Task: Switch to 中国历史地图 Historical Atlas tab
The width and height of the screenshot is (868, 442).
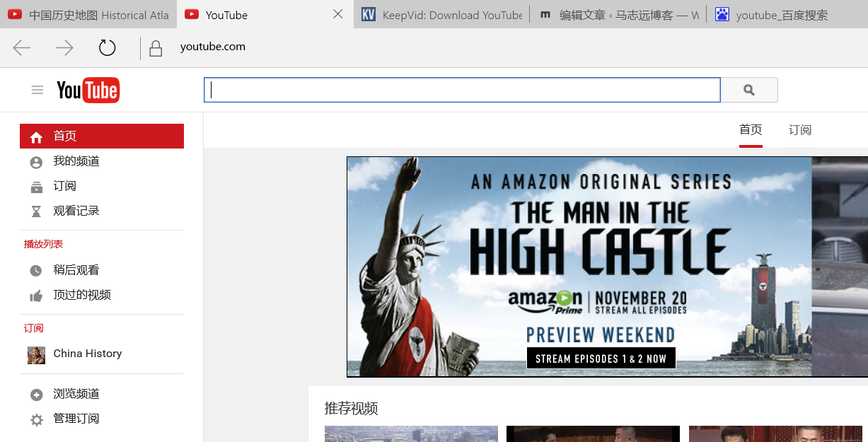Action: (x=88, y=14)
